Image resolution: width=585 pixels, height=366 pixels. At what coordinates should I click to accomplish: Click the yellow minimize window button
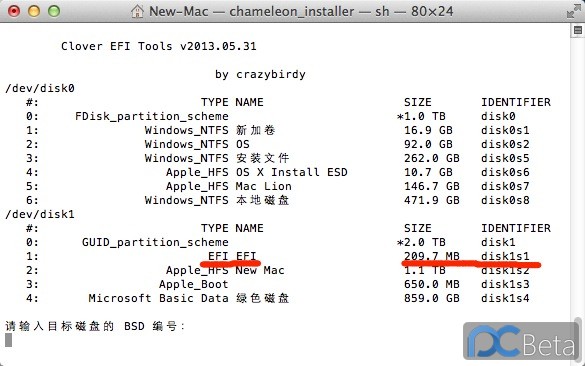point(34,11)
